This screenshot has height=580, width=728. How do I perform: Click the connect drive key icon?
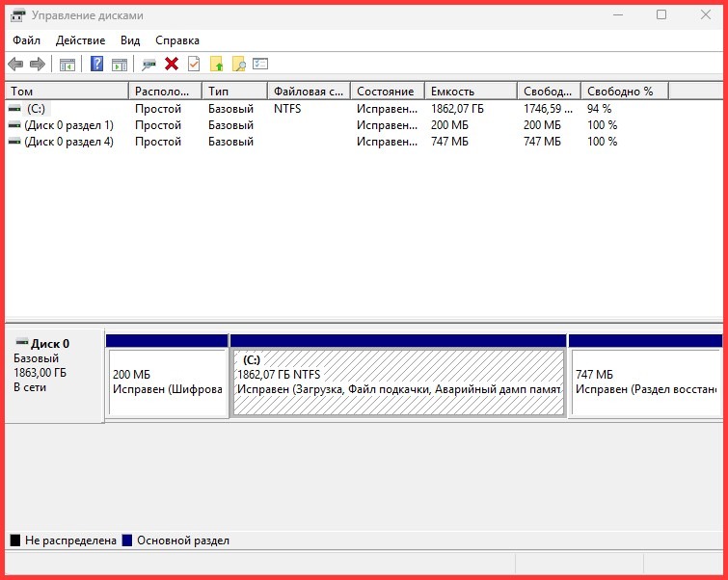(x=148, y=65)
